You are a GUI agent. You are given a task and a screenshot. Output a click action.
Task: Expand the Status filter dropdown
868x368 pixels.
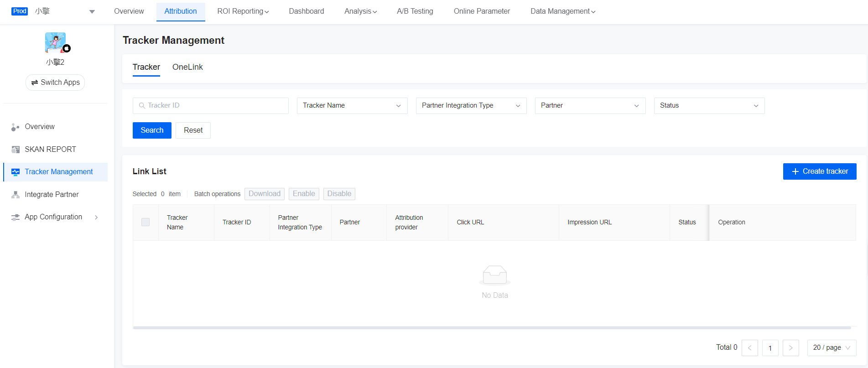[x=709, y=106]
